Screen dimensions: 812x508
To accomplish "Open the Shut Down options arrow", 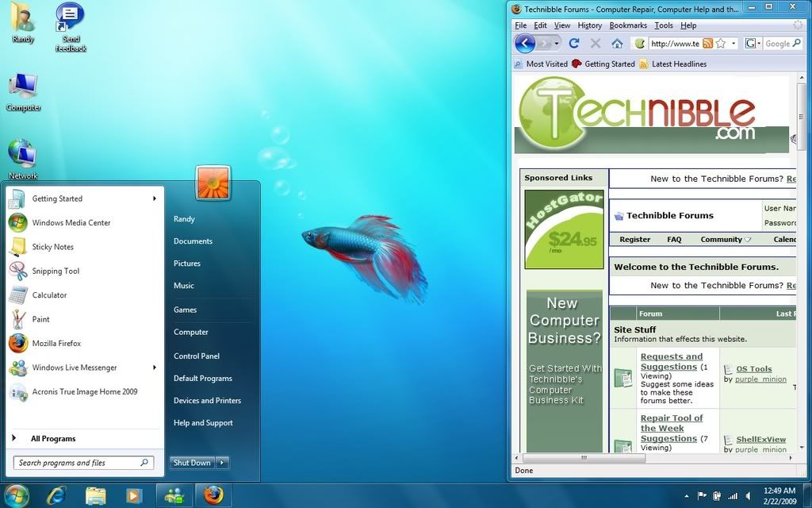I will pos(222,463).
